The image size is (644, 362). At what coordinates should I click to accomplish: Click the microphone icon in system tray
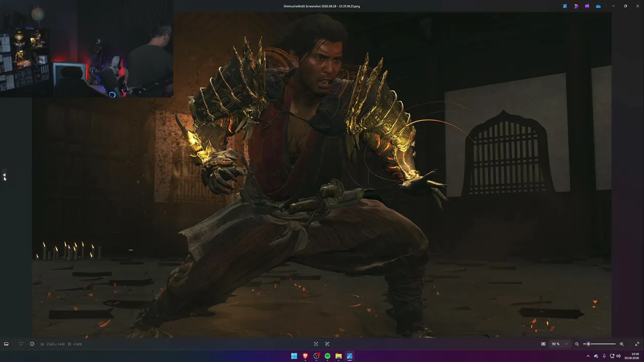pyautogui.click(x=604, y=356)
